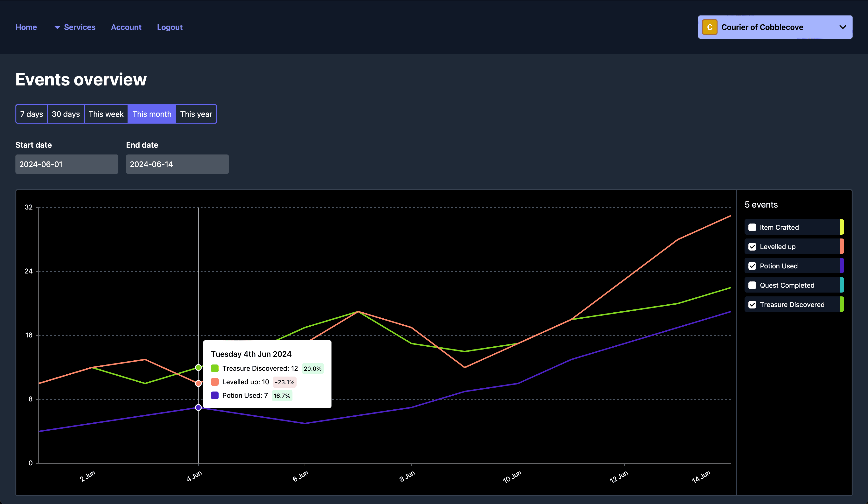868x504 pixels.
Task: Click the green Treasure Discovered marker in tooltip
Action: click(215, 368)
